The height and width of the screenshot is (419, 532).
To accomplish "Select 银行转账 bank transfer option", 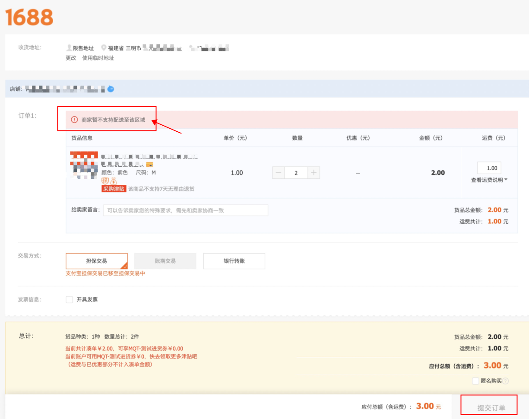I will click(x=234, y=261).
